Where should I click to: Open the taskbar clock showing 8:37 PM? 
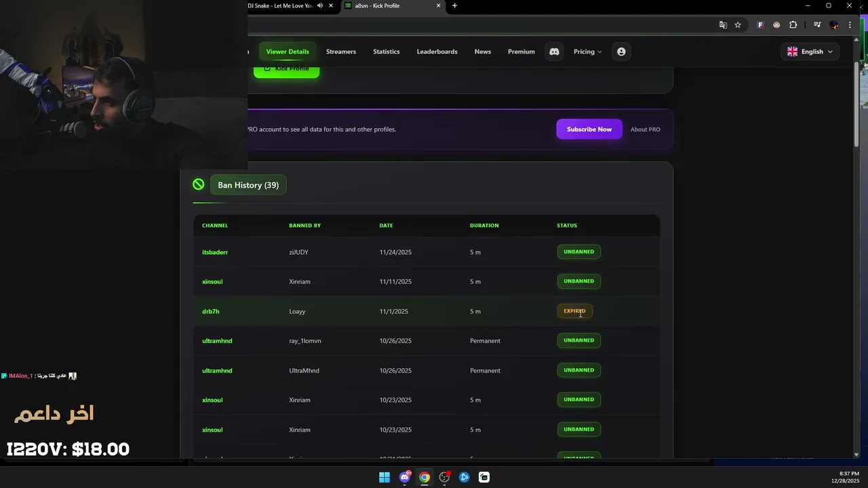click(845, 477)
